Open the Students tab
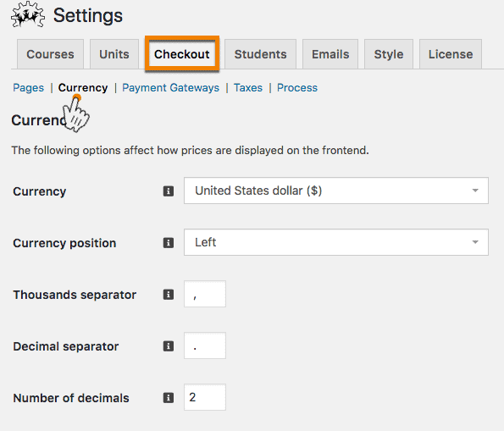The image size is (504, 431). pos(260,54)
